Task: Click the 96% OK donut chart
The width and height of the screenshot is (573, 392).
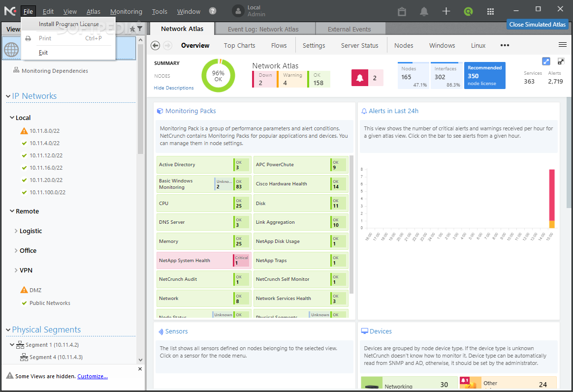Action: pos(218,76)
